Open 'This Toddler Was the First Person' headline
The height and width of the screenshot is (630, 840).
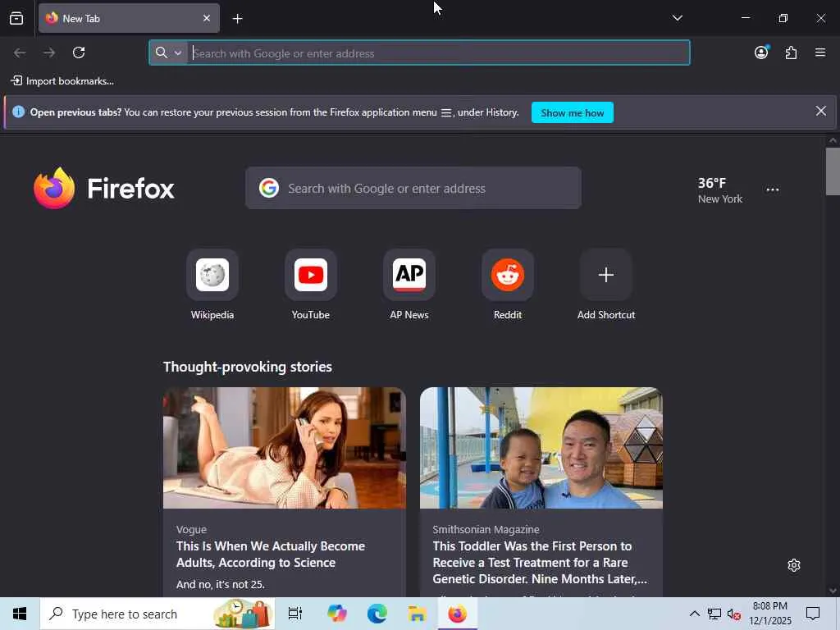click(x=540, y=563)
